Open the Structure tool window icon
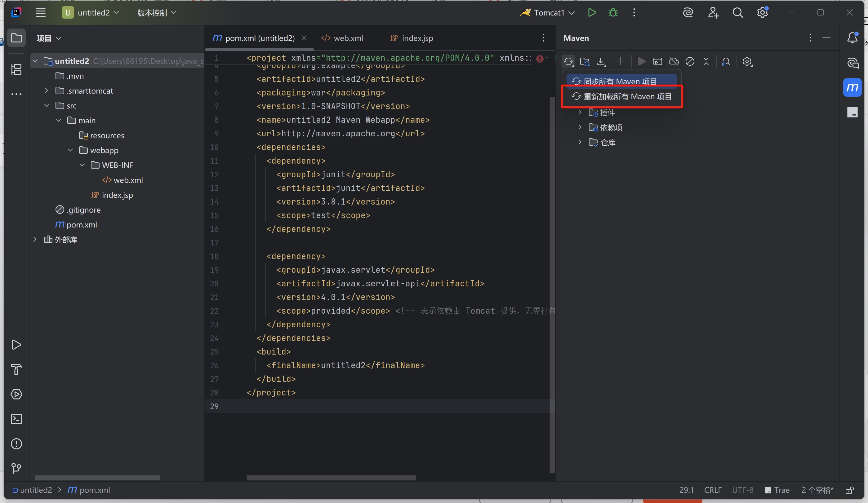Viewport: 868px width, 503px height. pyautogui.click(x=16, y=69)
